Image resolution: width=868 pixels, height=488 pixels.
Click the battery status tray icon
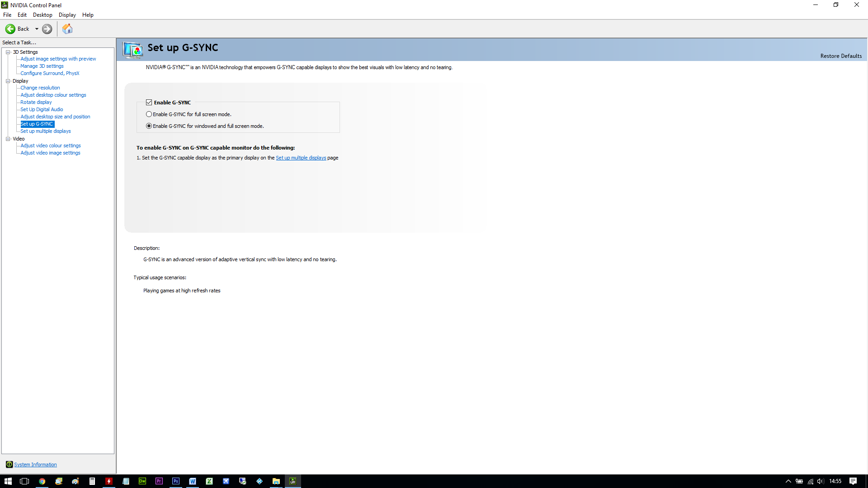799,481
